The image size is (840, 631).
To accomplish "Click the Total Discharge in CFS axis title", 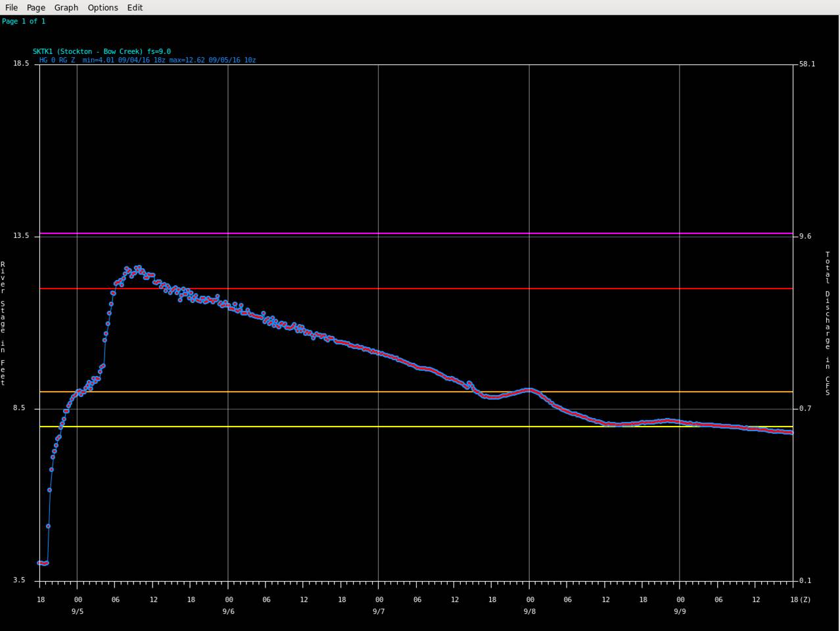I will tap(828, 323).
